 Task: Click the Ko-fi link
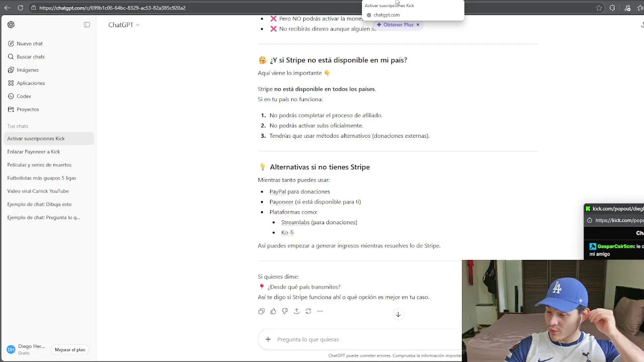[x=287, y=232]
